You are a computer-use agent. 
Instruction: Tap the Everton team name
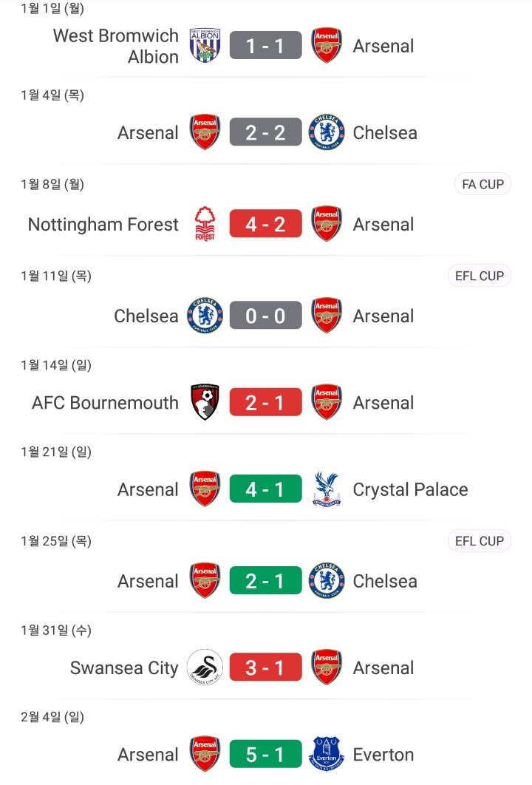point(383,755)
